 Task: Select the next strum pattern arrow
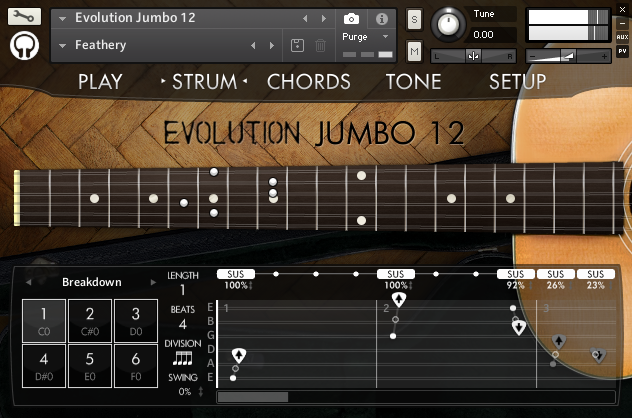pyautogui.click(x=153, y=282)
